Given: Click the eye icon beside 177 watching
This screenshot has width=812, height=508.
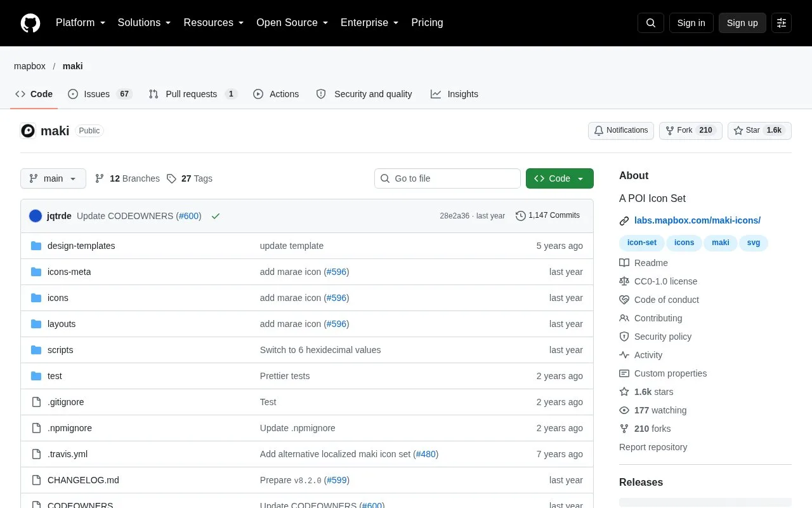Looking at the screenshot, I should [624, 410].
